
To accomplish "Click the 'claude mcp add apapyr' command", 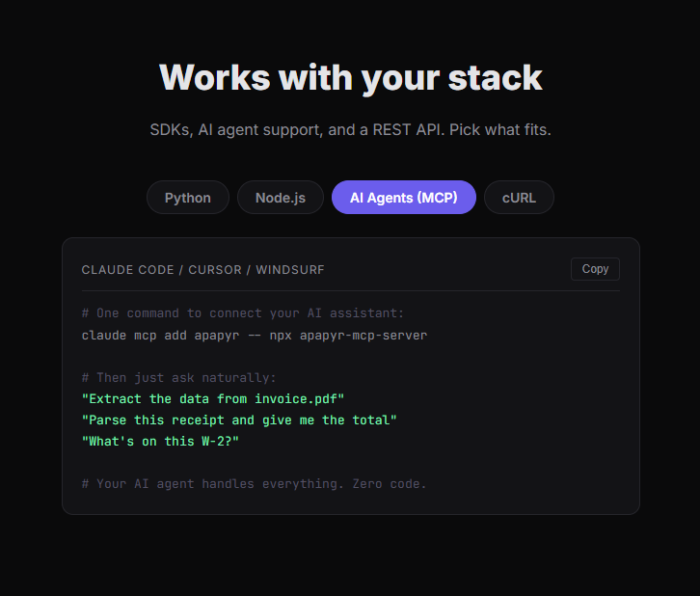I will [160, 336].
